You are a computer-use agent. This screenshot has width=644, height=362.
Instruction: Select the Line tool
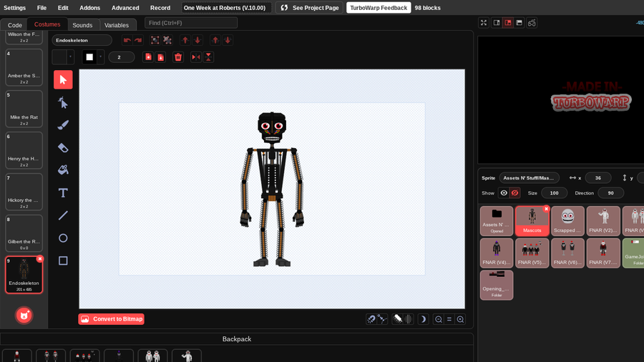(63, 215)
